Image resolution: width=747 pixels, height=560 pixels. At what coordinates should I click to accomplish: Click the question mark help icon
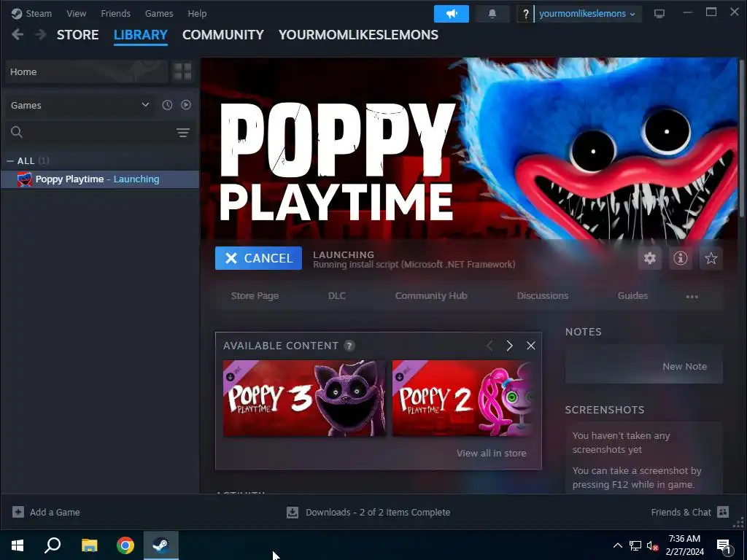pos(525,14)
